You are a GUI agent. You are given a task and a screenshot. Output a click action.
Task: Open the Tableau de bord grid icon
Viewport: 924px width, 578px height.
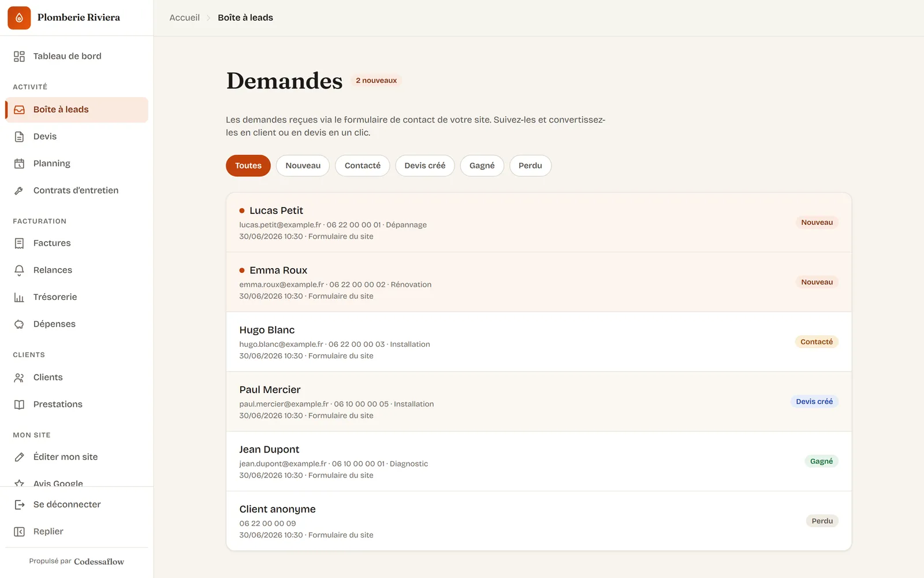coord(19,56)
